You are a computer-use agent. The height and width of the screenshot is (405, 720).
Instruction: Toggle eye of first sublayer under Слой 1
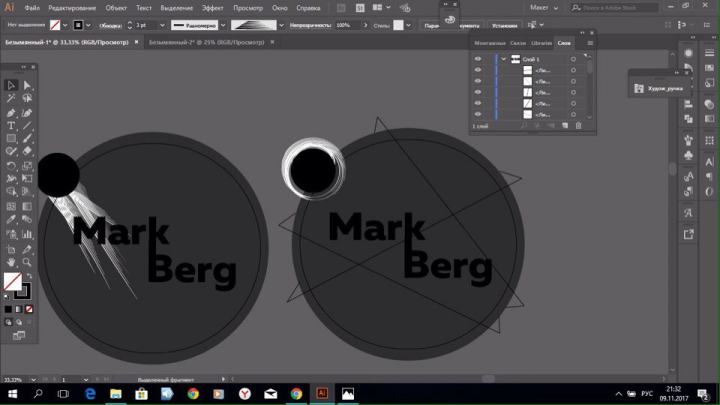478,70
